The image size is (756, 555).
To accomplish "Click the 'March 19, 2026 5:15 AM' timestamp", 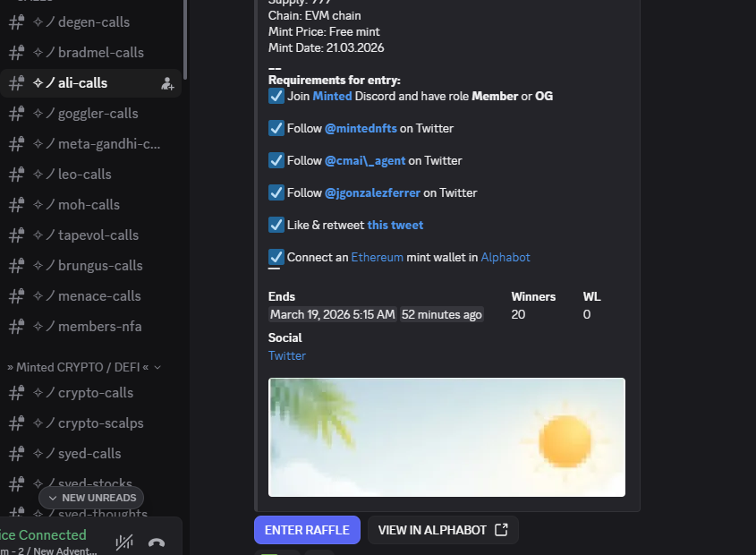I will coord(333,315).
